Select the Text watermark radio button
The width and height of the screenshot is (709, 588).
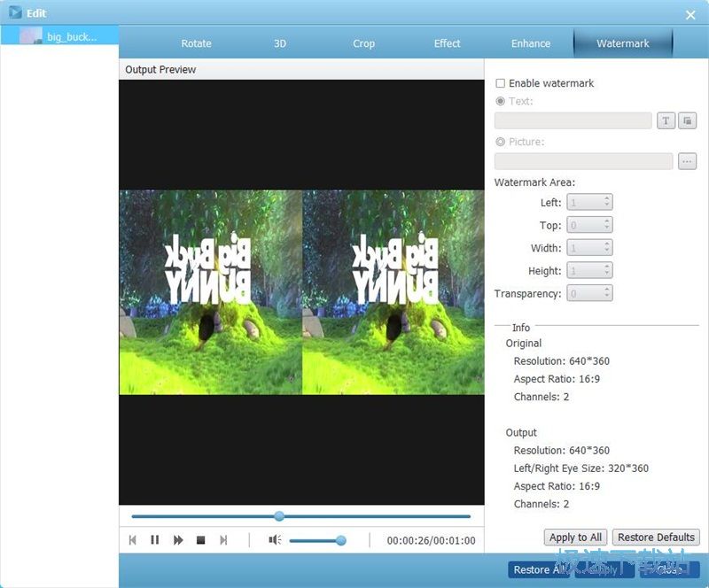[x=500, y=101]
